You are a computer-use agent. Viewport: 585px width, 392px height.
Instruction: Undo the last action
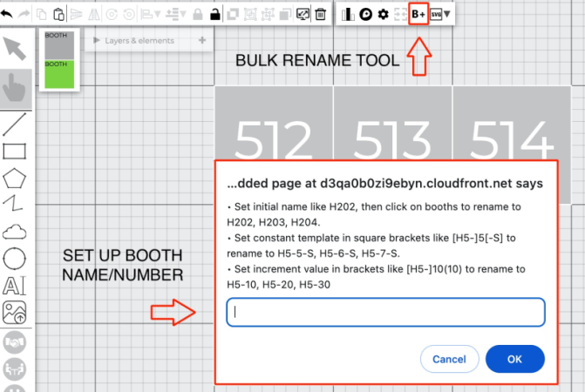pyautogui.click(x=7, y=14)
